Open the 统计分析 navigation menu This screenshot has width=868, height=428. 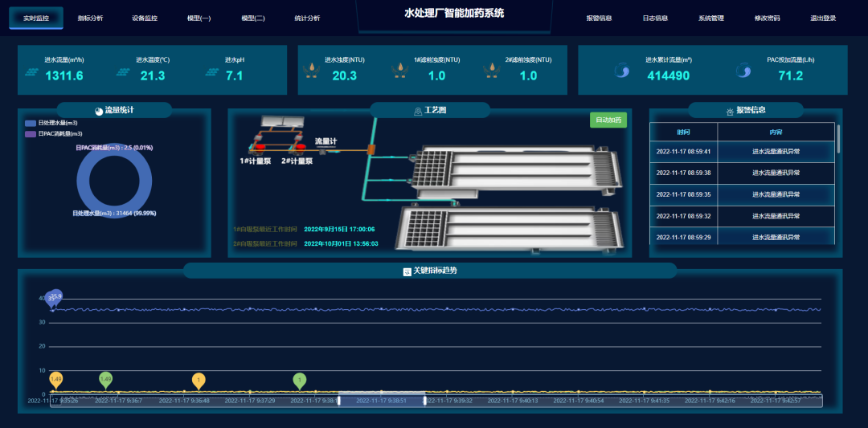(x=307, y=18)
